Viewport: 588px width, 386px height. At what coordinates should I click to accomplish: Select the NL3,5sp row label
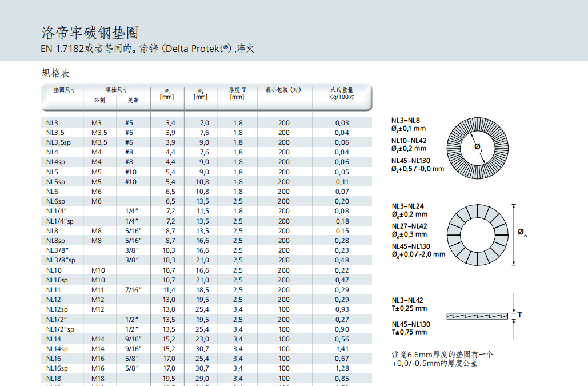point(58,142)
